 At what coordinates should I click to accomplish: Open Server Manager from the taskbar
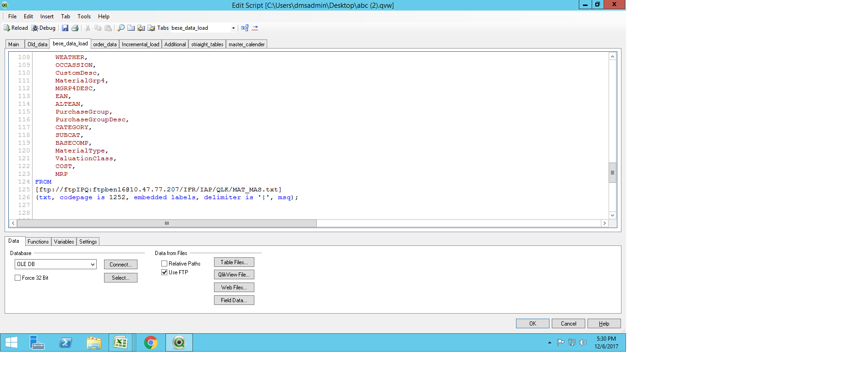tap(37, 342)
